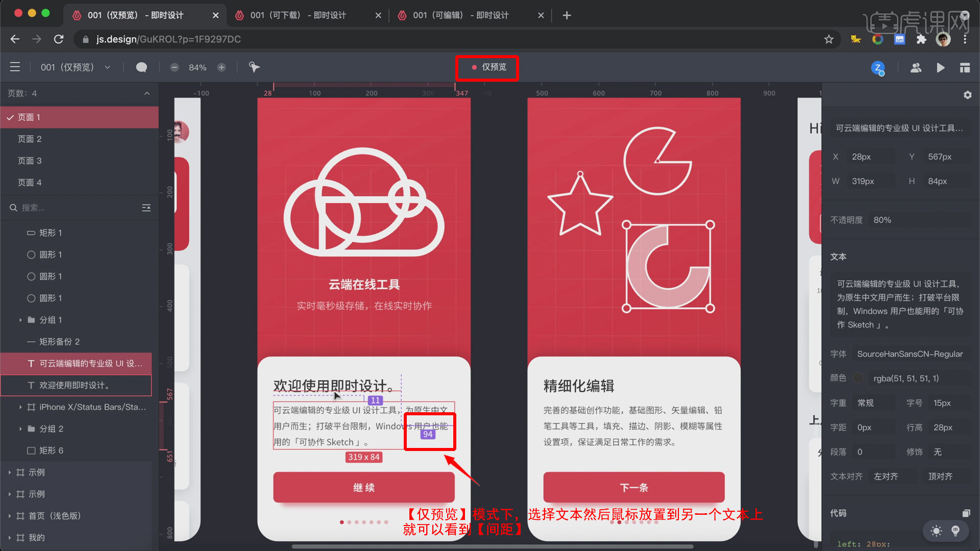This screenshot has width=980, height=551.
Task: Click the search magnifier icon
Action: tap(13, 208)
